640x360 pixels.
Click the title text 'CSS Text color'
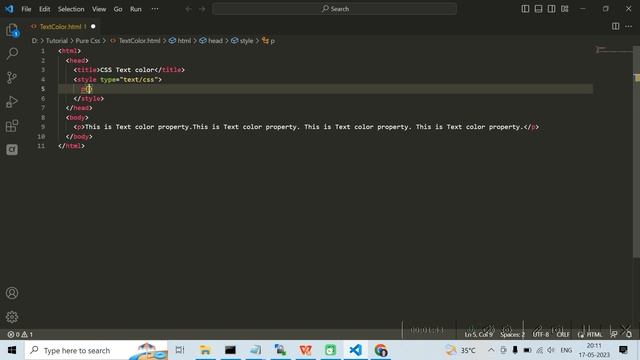pyautogui.click(x=127, y=70)
